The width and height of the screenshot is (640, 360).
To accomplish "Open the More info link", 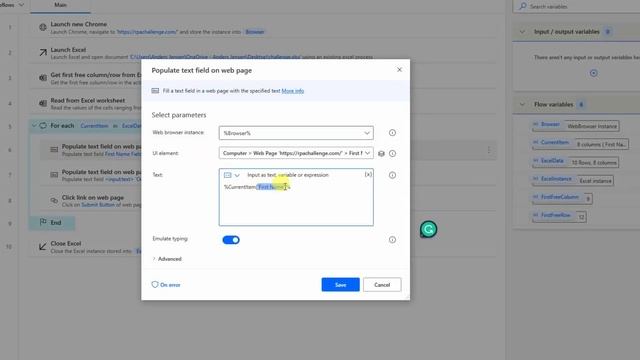I will (x=293, y=91).
